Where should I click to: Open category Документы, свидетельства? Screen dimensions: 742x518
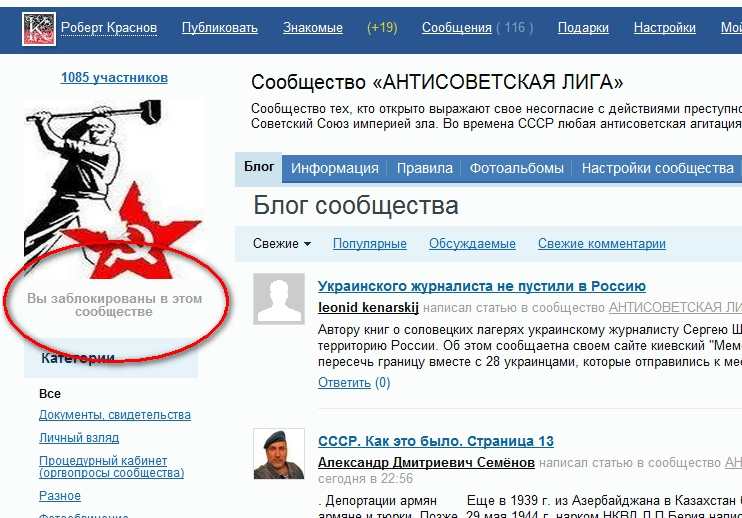pos(115,415)
